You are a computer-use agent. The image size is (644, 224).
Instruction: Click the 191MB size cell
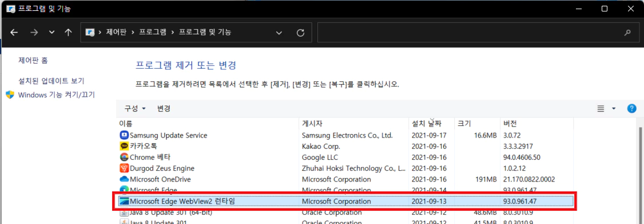(486, 179)
